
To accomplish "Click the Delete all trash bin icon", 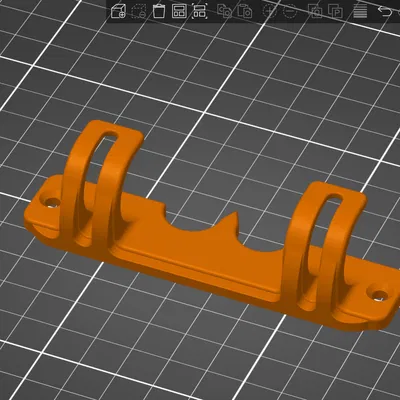I will coord(159,11).
